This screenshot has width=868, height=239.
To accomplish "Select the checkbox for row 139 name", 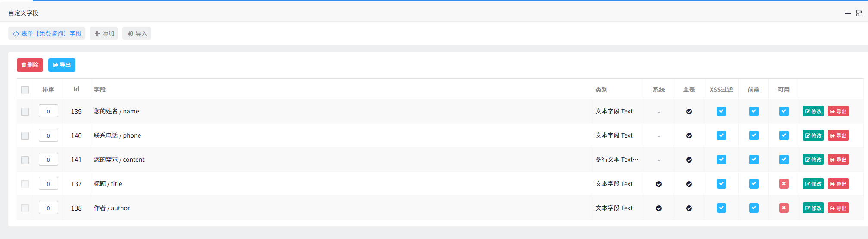I will 25,112.
